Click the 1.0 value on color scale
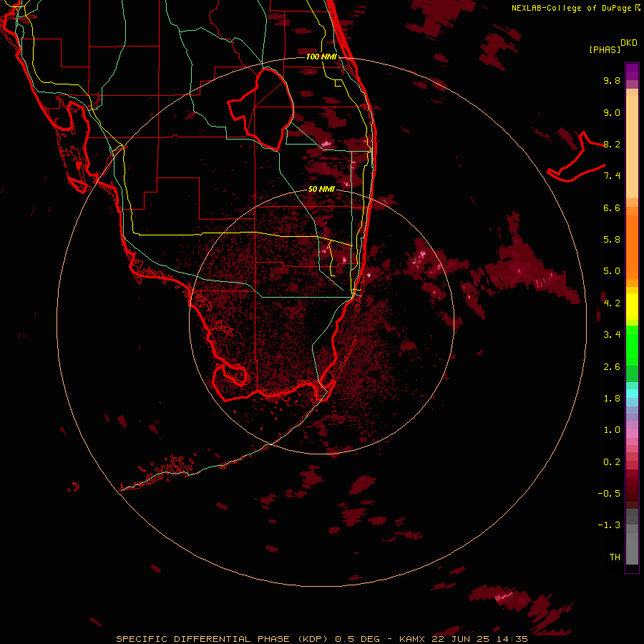The image size is (644, 644). pyautogui.click(x=612, y=430)
